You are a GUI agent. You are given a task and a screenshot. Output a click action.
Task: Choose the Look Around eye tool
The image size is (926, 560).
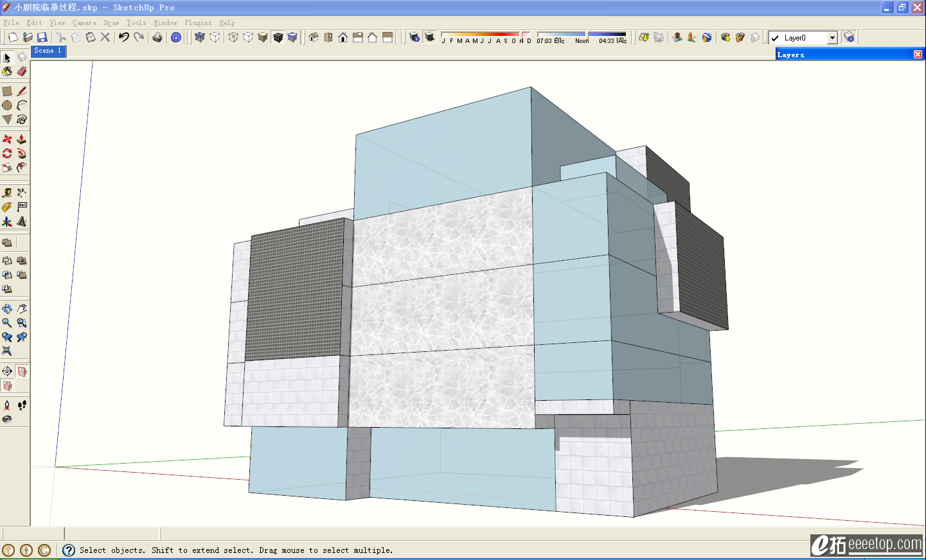click(7, 419)
